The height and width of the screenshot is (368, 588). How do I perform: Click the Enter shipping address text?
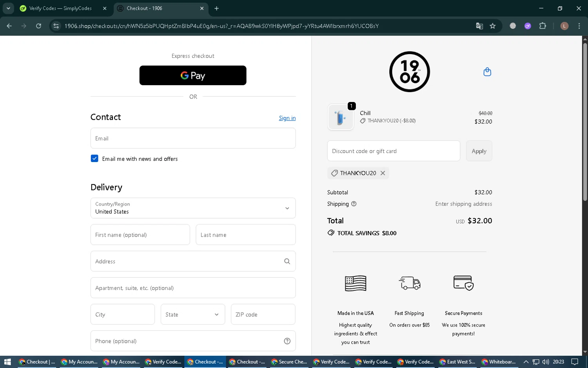click(464, 204)
